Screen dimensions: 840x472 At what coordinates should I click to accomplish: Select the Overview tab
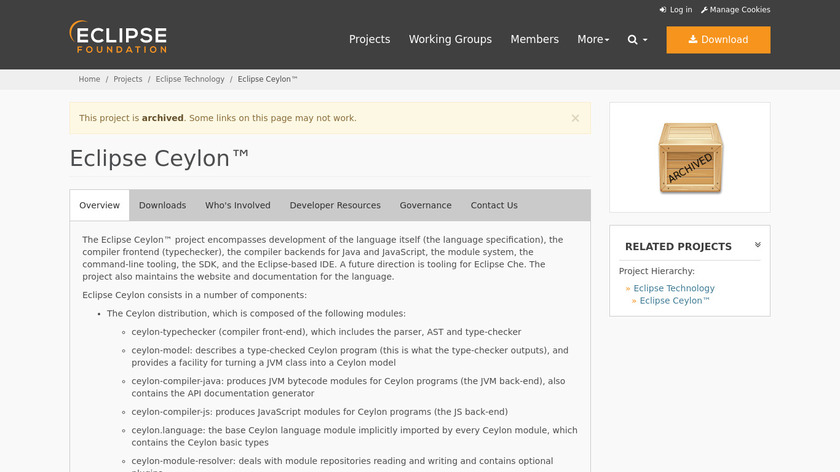pos(99,205)
